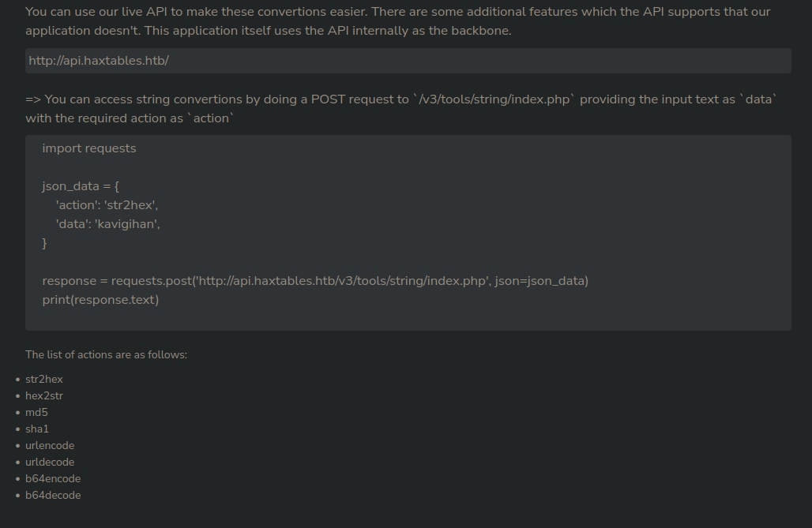
Task: Click the hex2str list item
Action: [x=44, y=395]
